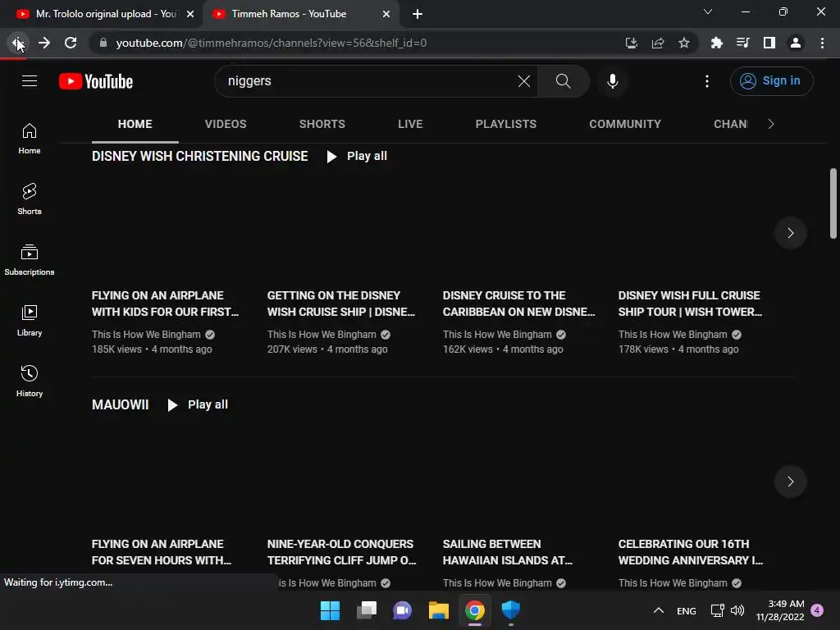Switch to VIDEOS tab

(226, 125)
